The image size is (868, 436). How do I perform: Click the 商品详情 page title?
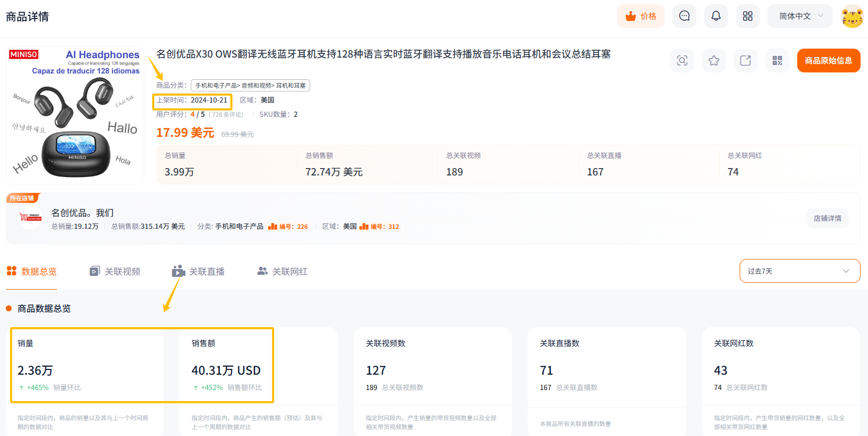(27, 16)
